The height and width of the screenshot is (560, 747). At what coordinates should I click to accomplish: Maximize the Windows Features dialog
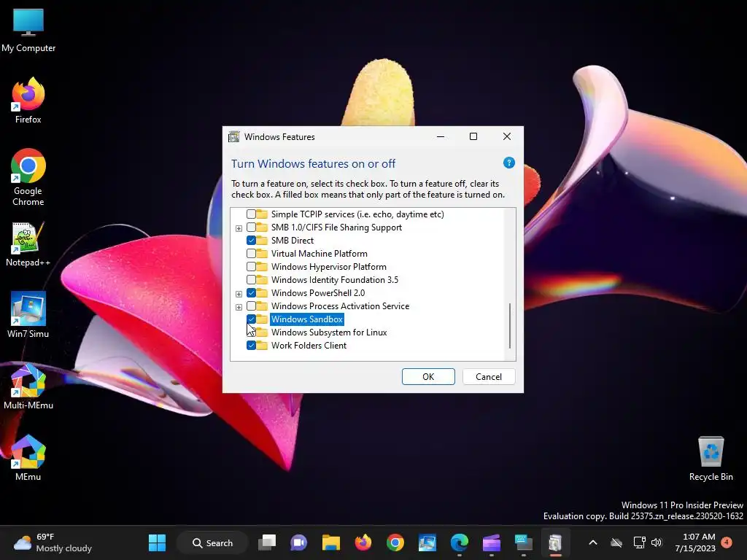473,136
